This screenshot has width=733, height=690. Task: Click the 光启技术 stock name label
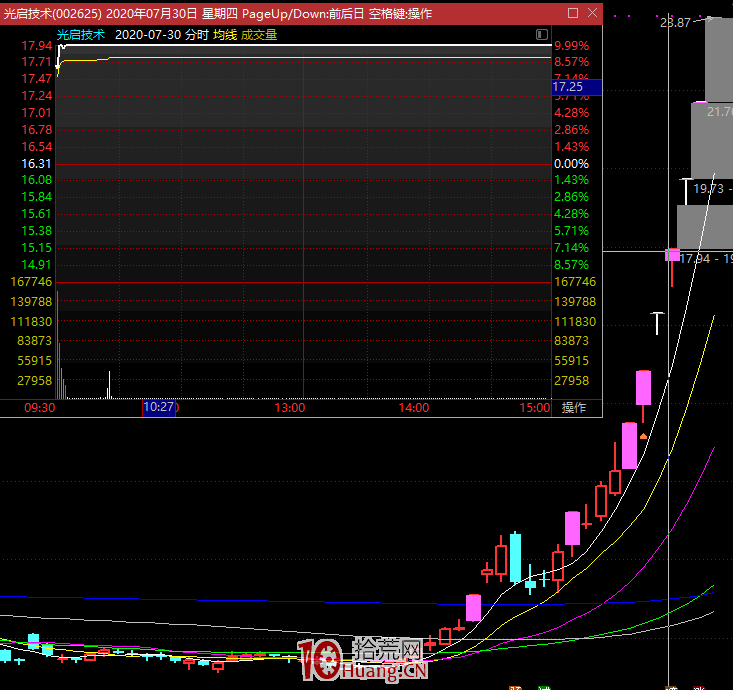click(81, 34)
